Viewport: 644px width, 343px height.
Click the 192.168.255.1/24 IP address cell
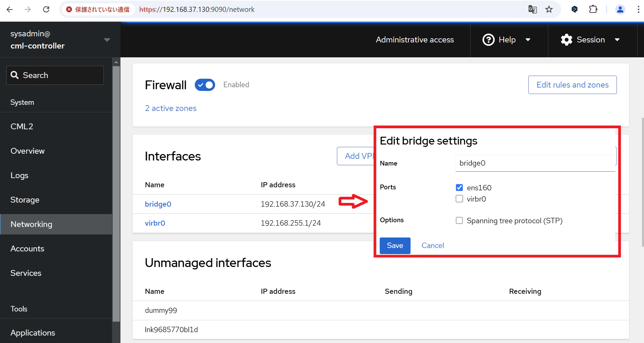pyautogui.click(x=291, y=223)
